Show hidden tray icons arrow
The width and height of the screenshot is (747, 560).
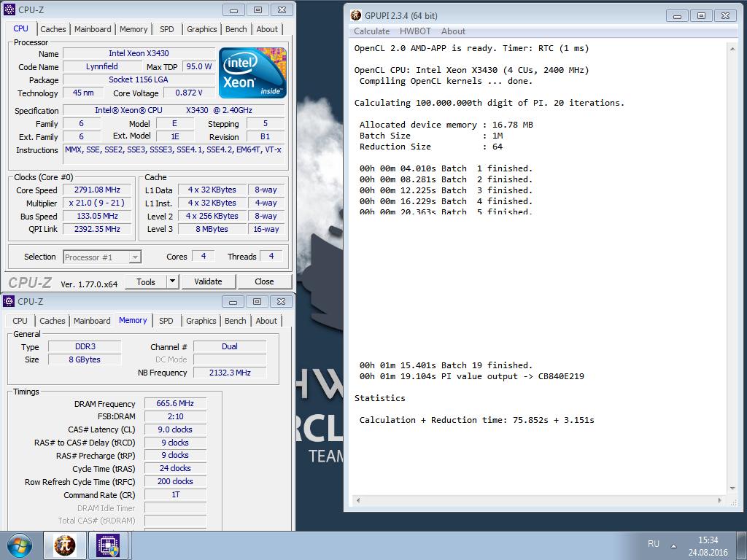[x=673, y=545]
